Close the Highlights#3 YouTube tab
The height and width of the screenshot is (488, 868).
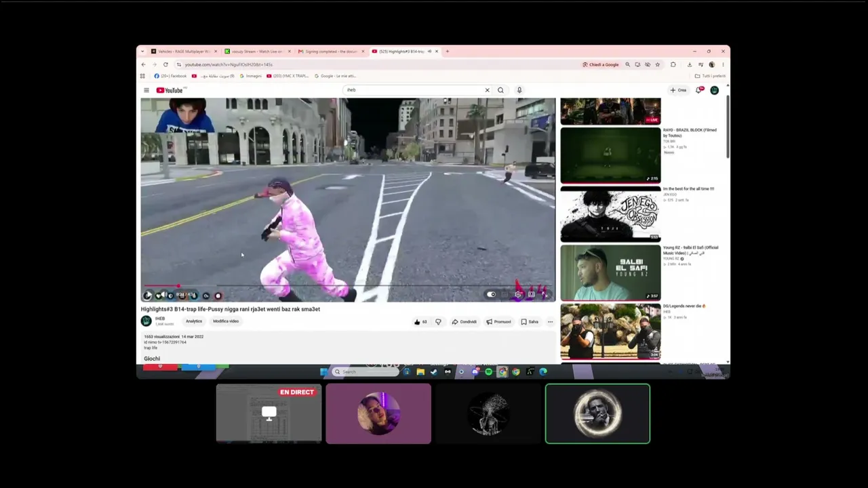[x=437, y=52]
